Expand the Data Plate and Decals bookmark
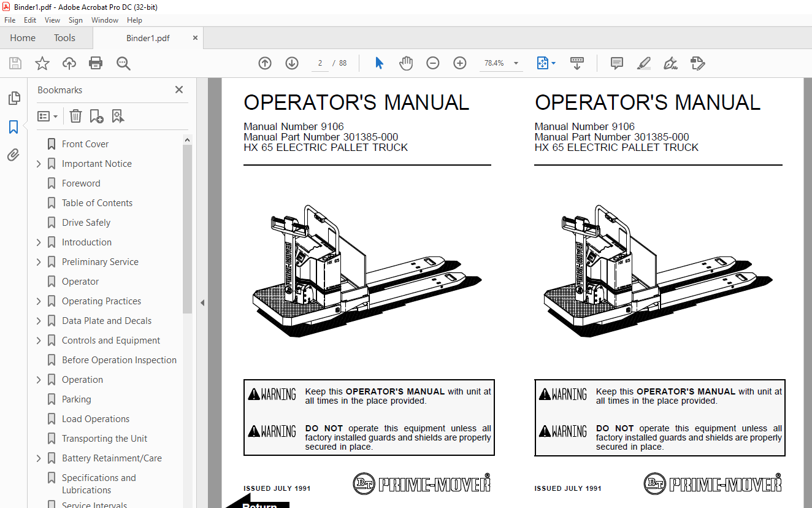 [x=39, y=321]
